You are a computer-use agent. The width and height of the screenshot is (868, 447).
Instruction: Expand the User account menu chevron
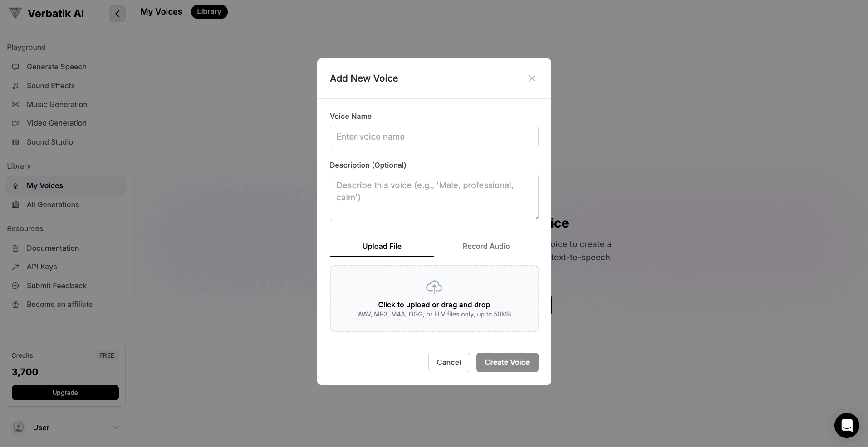pos(116,428)
